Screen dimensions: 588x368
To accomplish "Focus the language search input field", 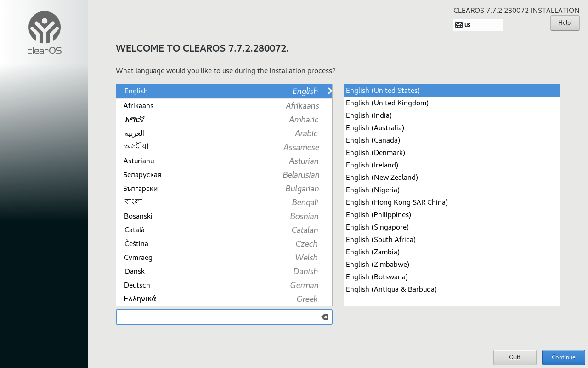I will coord(224,317).
